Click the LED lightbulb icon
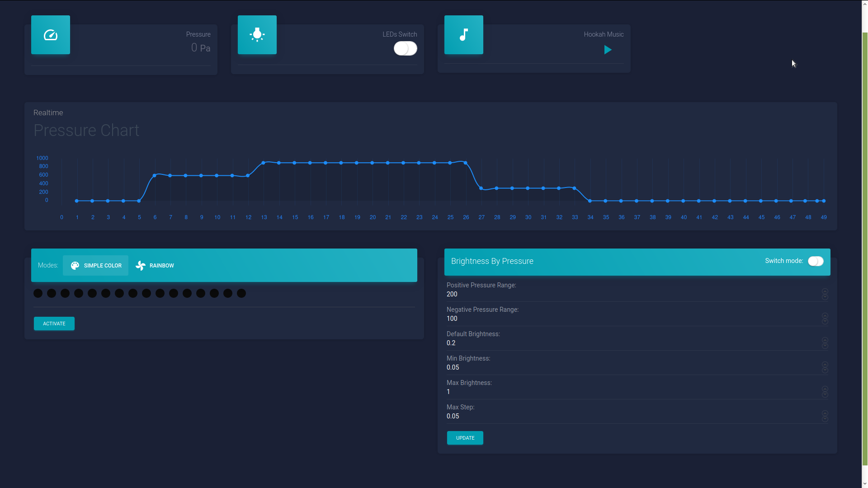This screenshot has height=488, width=868. [x=257, y=35]
